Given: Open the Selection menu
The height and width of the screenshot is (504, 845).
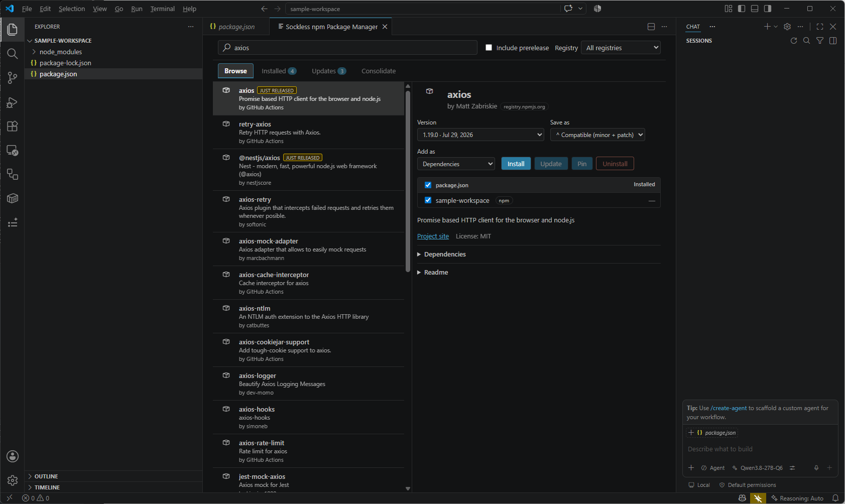Looking at the screenshot, I should [x=72, y=9].
